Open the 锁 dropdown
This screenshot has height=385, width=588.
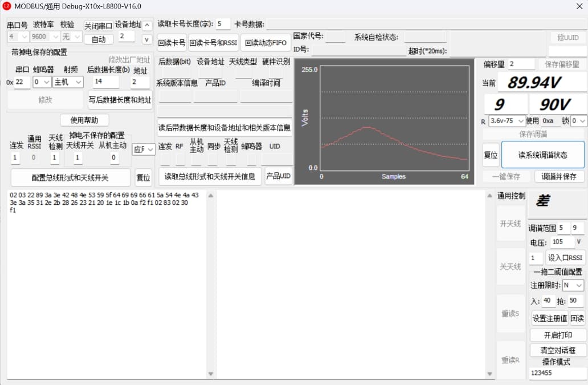click(578, 121)
